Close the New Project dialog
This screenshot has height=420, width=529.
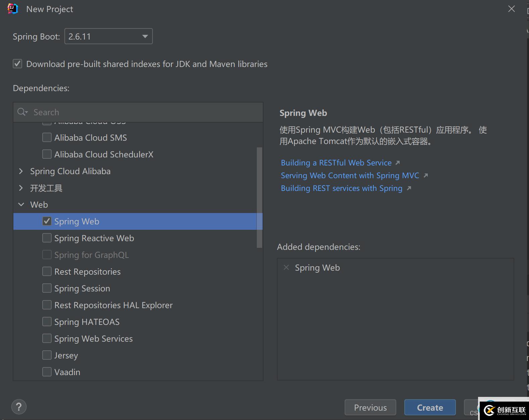coord(511,9)
